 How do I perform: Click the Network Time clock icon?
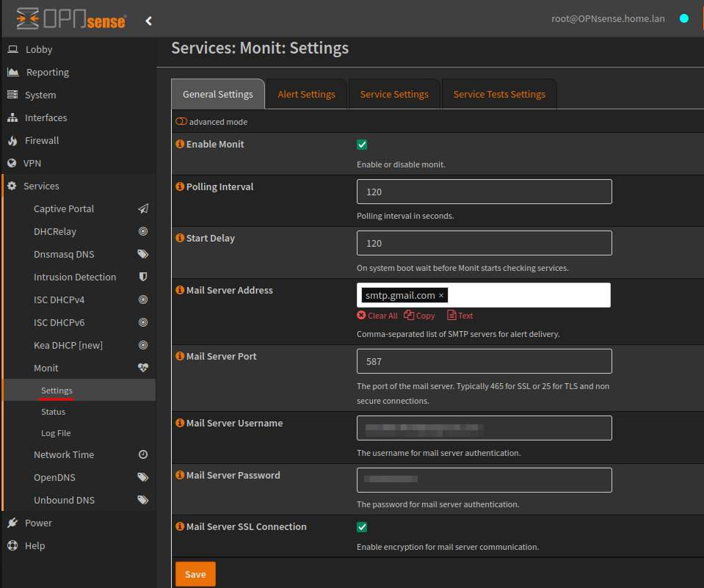tap(142, 454)
